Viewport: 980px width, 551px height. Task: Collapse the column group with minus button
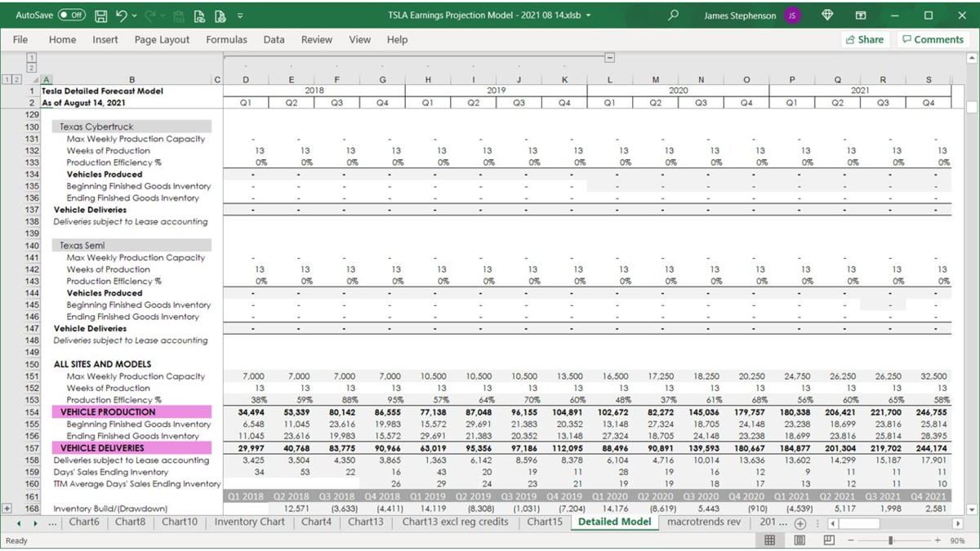(x=609, y=58)
